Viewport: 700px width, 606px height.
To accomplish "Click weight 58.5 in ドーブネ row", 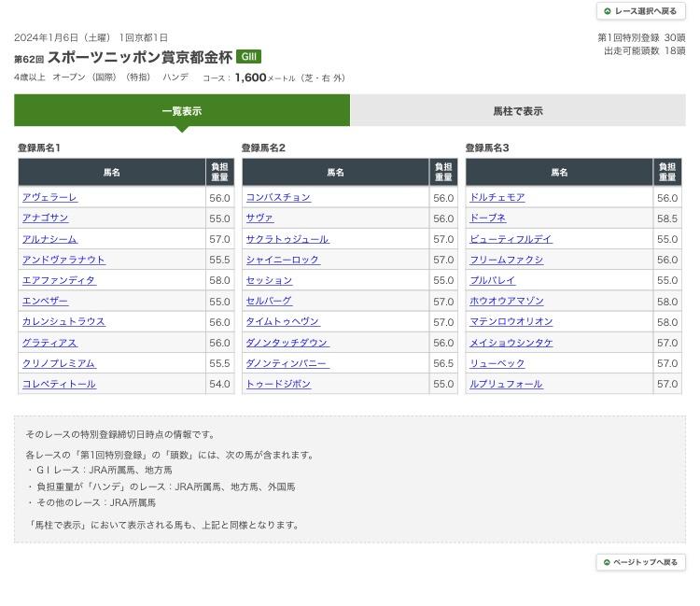I will click(x=667, y=218).
